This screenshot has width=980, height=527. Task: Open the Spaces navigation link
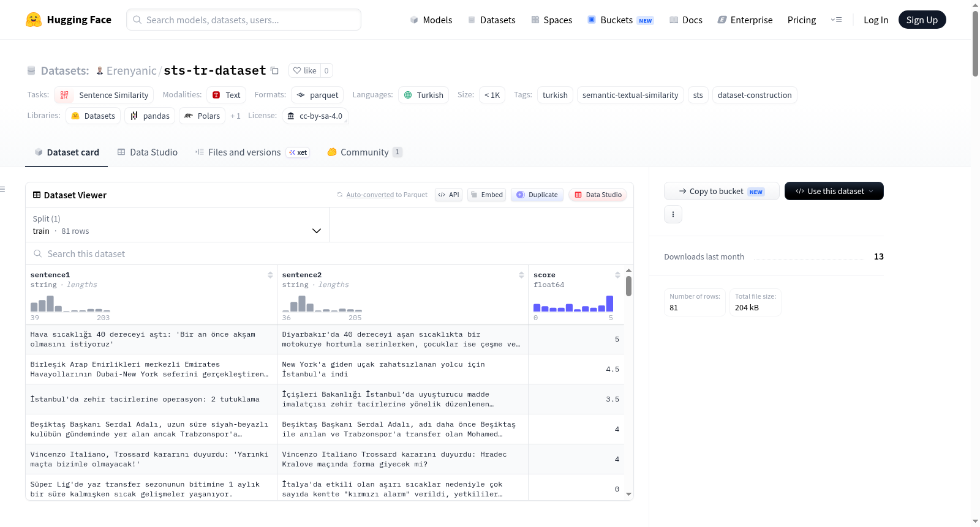552,20
